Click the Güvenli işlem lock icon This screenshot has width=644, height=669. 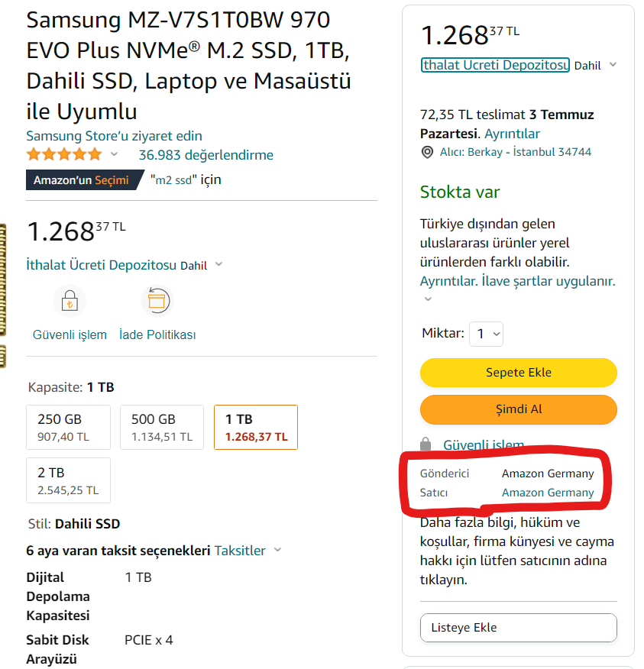(70, 301)
